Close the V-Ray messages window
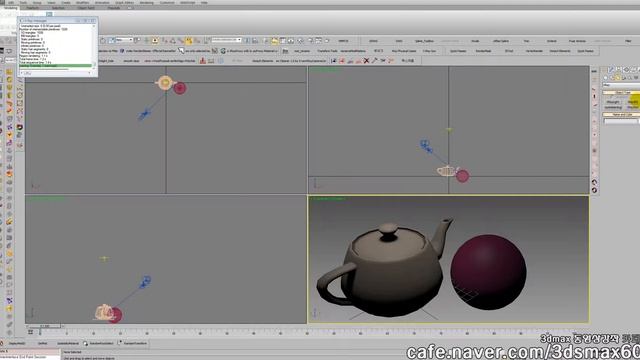The height and width of the screenshot is (360, 640). [x=93, y=20]
